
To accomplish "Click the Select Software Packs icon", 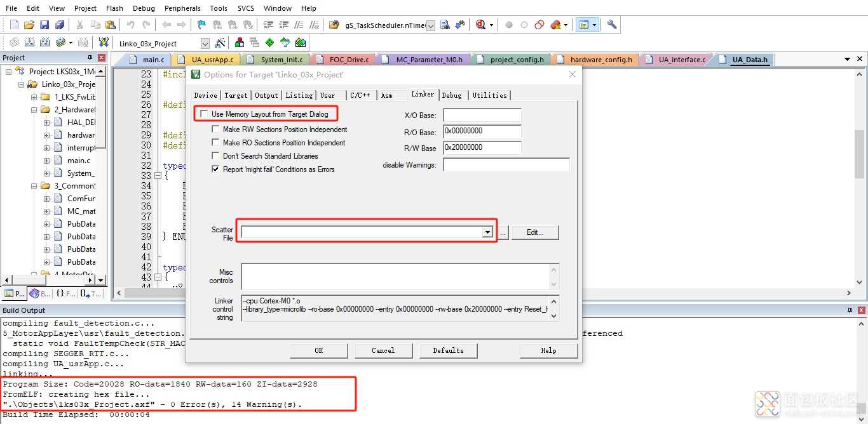I will 285,43.
